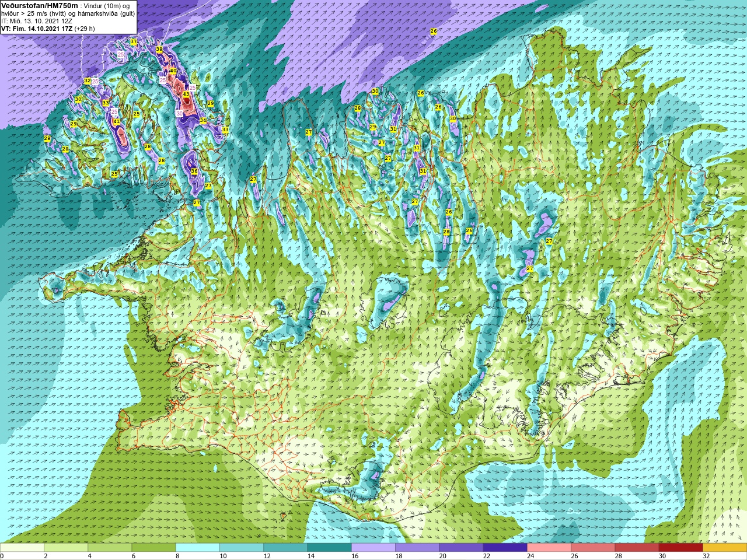Pick the yellow gust label 37
This screenshot has height=560, width=747.
coord(134,42)
